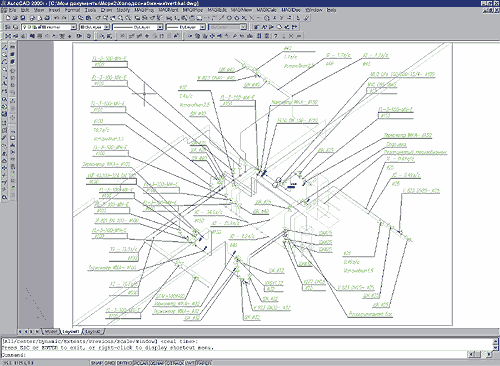Toggle OSNAP mode in status bar
The height and width of the screenshot is (366, 500).
[157, 363]
